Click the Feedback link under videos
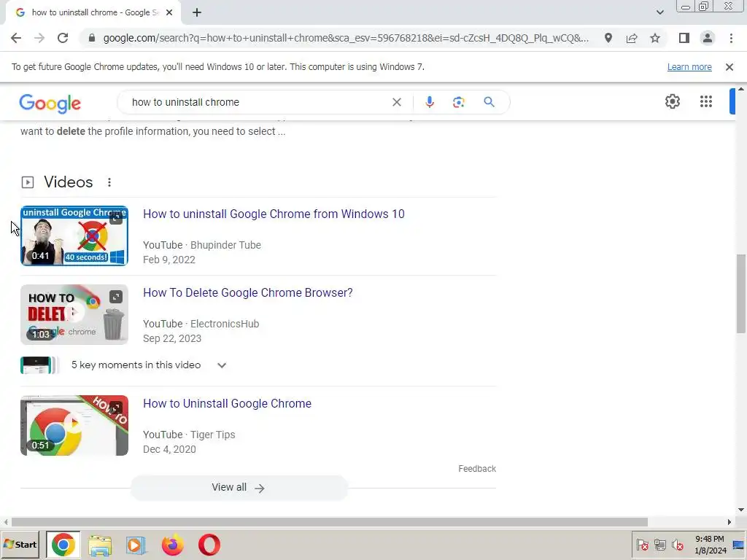The height and width of the screenshot is (560, 747). [477, 469]
